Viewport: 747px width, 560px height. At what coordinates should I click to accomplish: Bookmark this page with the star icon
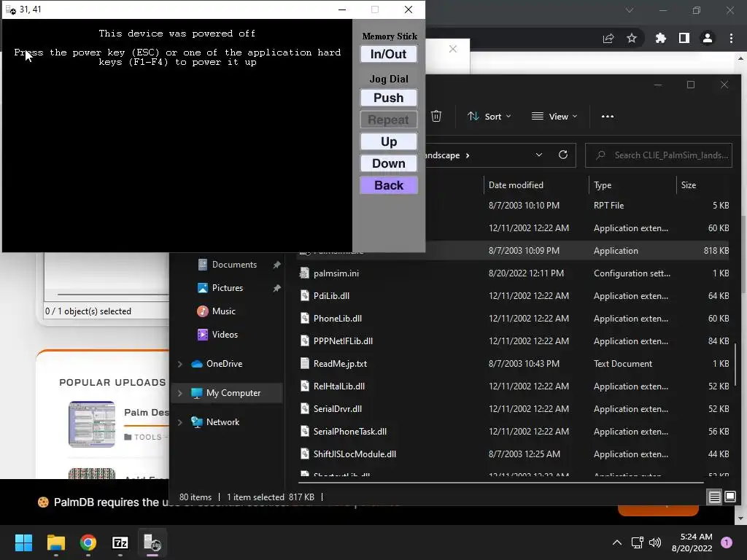click(632, 38)
